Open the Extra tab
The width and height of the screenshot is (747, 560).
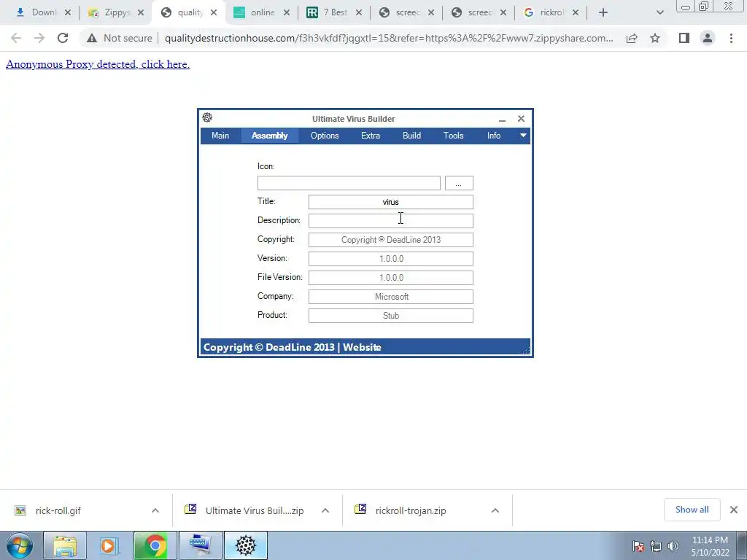tap(370, 136)
